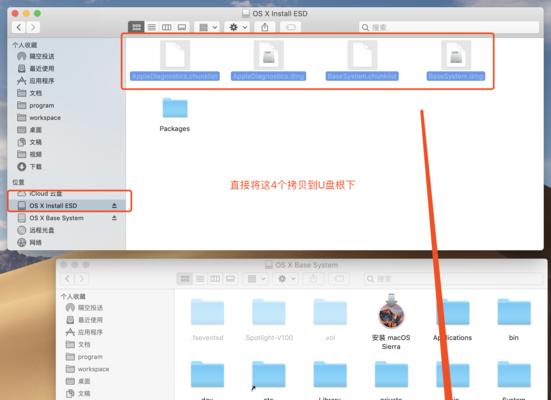Switch Install ESD window to list view
This screenshot has height=400, width=551.
click(x=151, y=27)
